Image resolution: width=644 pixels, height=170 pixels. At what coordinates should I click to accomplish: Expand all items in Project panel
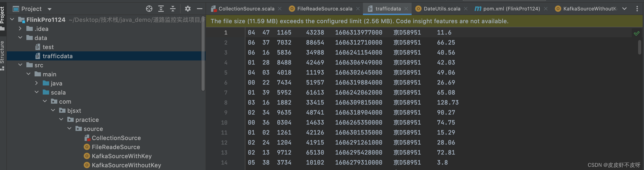coord(161,9)
